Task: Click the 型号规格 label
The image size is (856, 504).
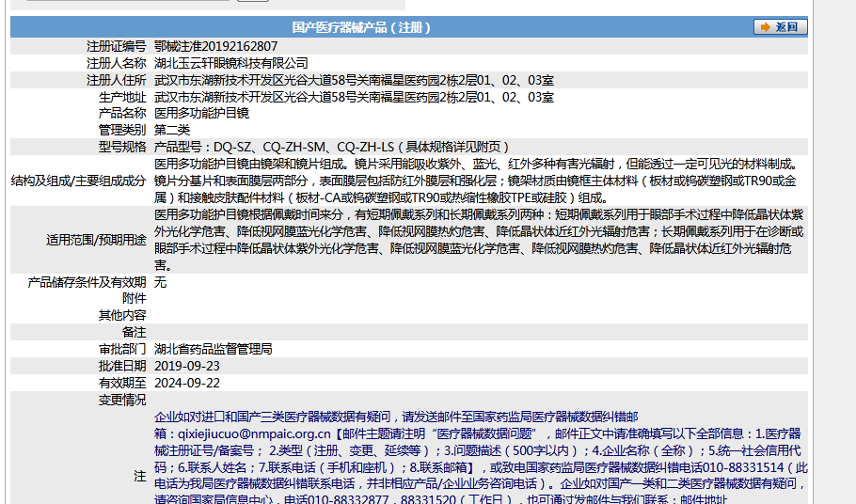Action: [x=122, y=148]
